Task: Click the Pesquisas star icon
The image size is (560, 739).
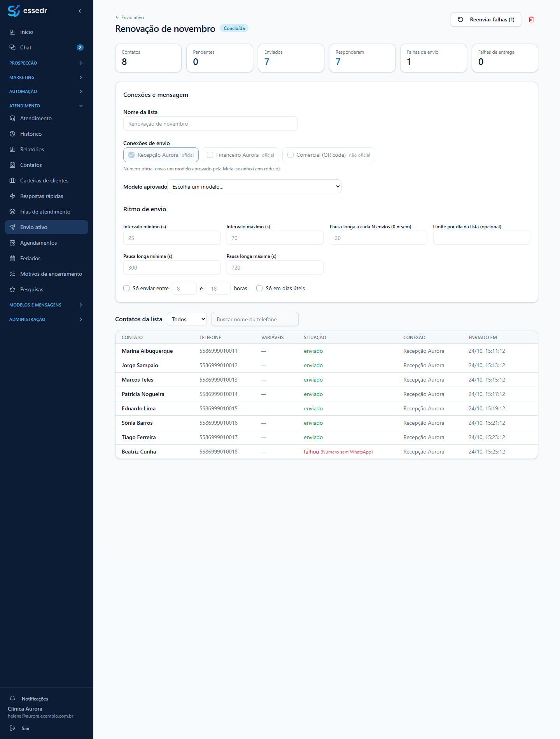Action: click(12, 289)
